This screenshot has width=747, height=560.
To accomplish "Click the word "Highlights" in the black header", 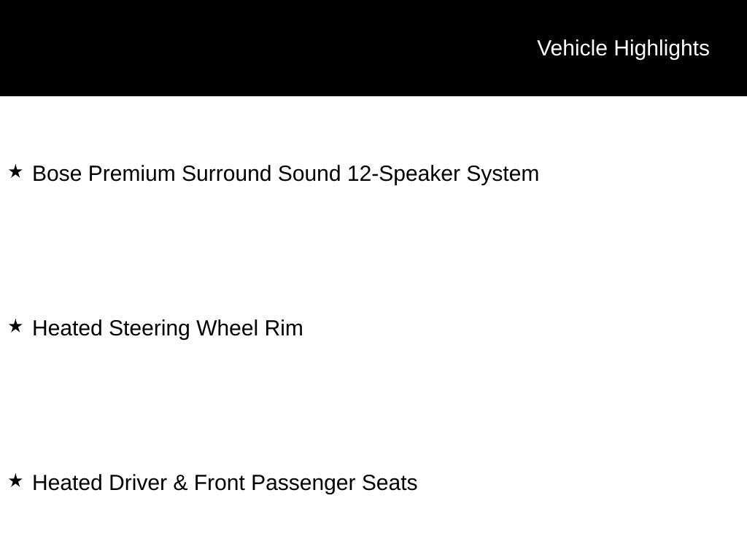I will (662, 49).
